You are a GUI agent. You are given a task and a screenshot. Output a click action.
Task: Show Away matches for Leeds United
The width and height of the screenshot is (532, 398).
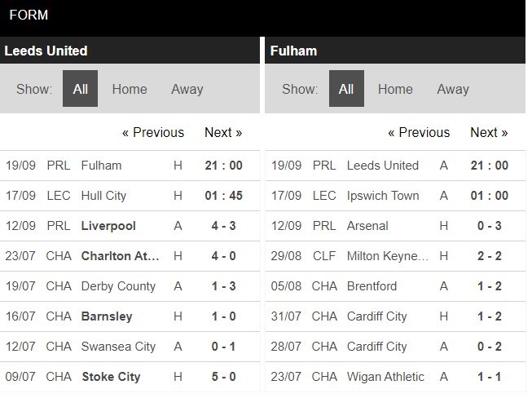coord(187,89)
